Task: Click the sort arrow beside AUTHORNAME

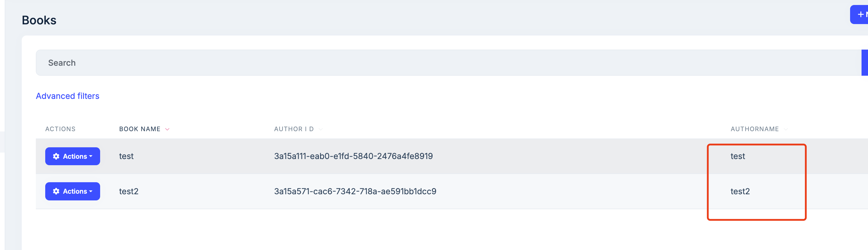Action: click(786, 129)
